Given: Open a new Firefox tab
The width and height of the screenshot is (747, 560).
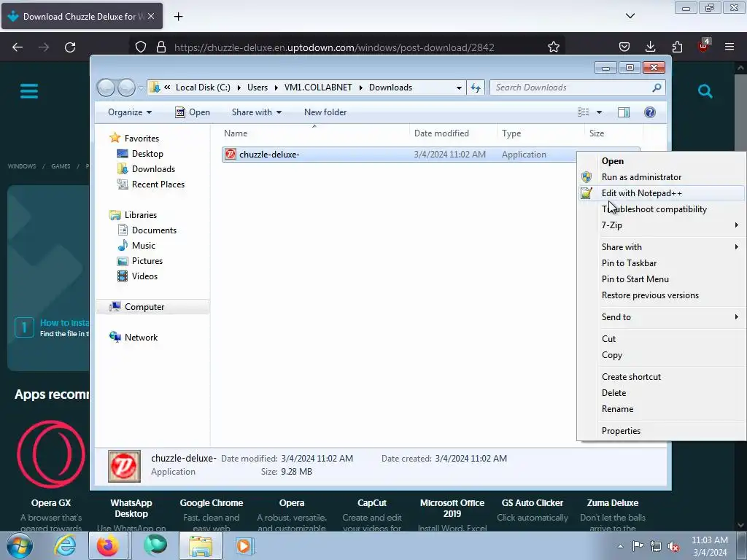Looking at the screenshot, I should pos(178,17).
